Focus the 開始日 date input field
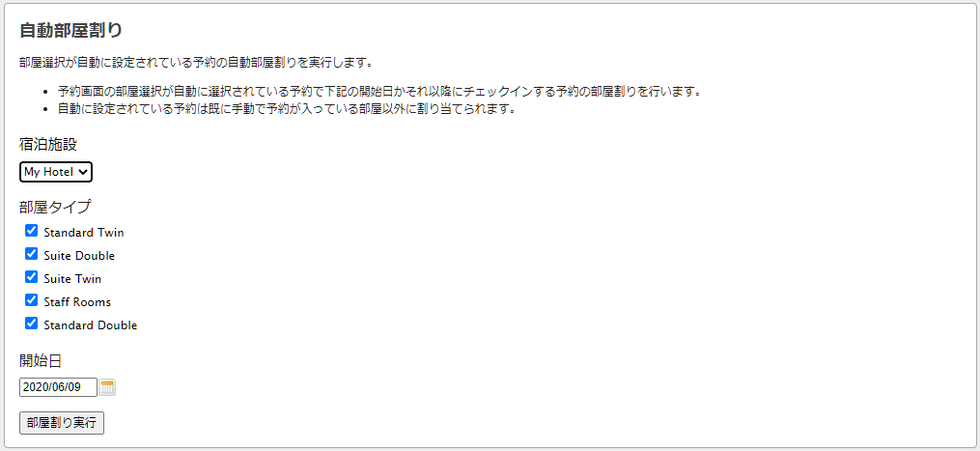 [x=59, y=387]
